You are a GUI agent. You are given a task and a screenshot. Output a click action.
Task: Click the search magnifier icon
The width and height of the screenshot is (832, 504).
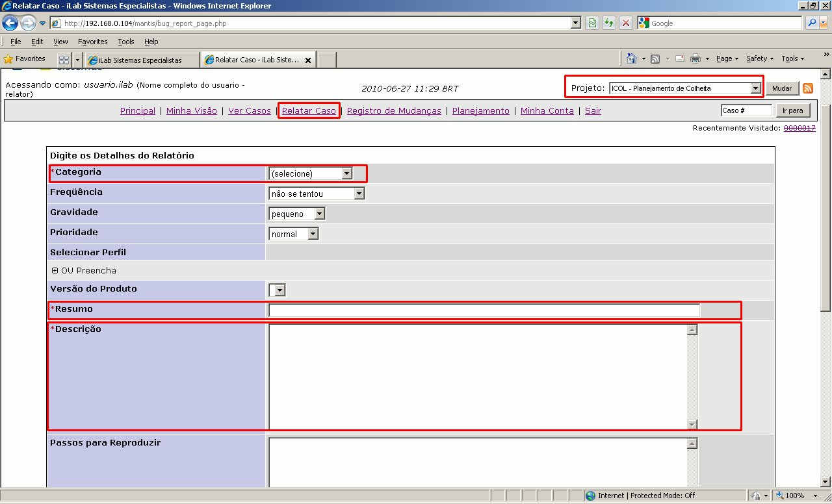pyautogui.click(x=812, y=23)
